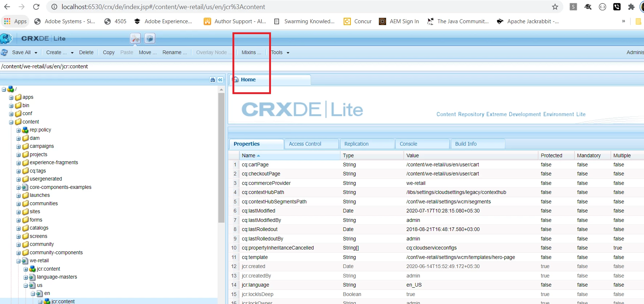The width and height of the screenshot is (644, 304).
Task: Open the AEM Sign In bookmark
Action: [x=399, y=21]
